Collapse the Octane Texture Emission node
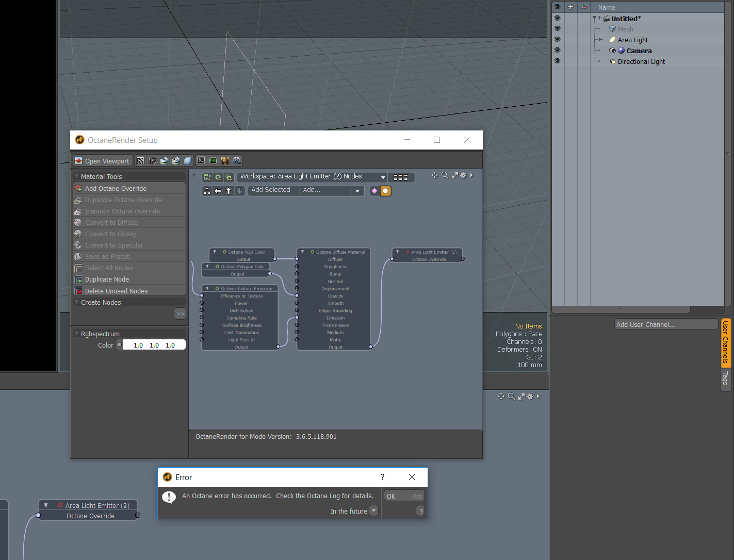 pos(207,288)
